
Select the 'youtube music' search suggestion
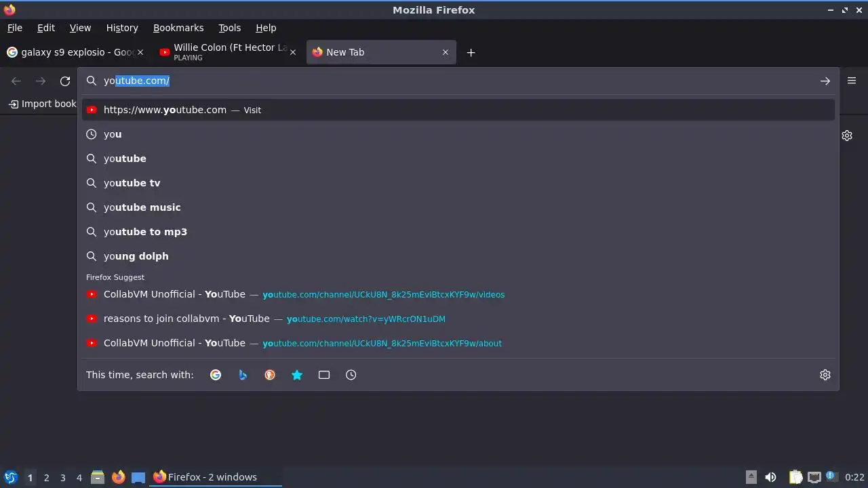point(458,207)
